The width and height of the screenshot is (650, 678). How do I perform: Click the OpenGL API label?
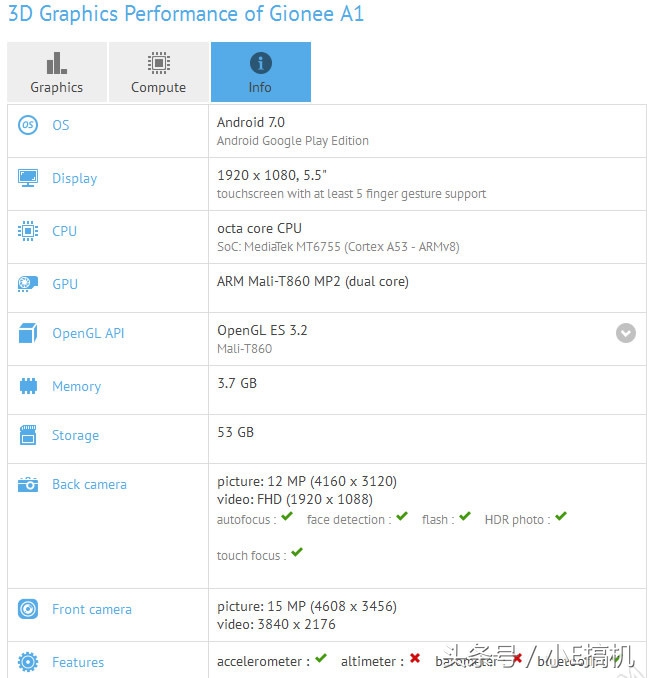[88, 333]
